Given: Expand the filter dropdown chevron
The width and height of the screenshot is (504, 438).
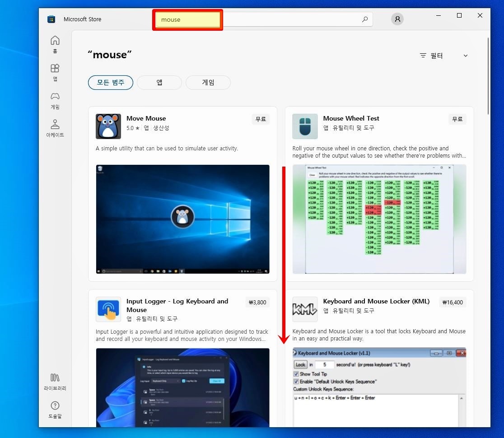Looking at the screenshot, I should [466, 56].
